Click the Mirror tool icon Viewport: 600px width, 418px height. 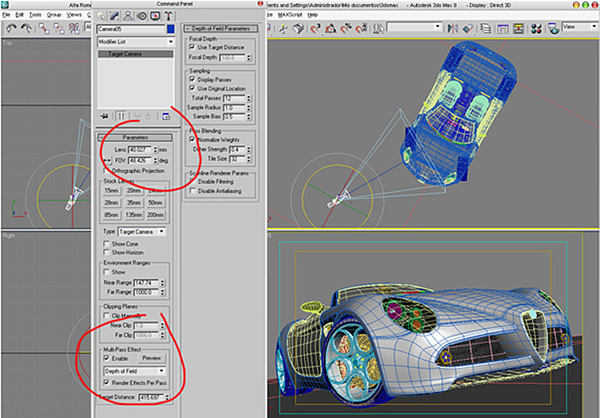click(x=452, y=28)
